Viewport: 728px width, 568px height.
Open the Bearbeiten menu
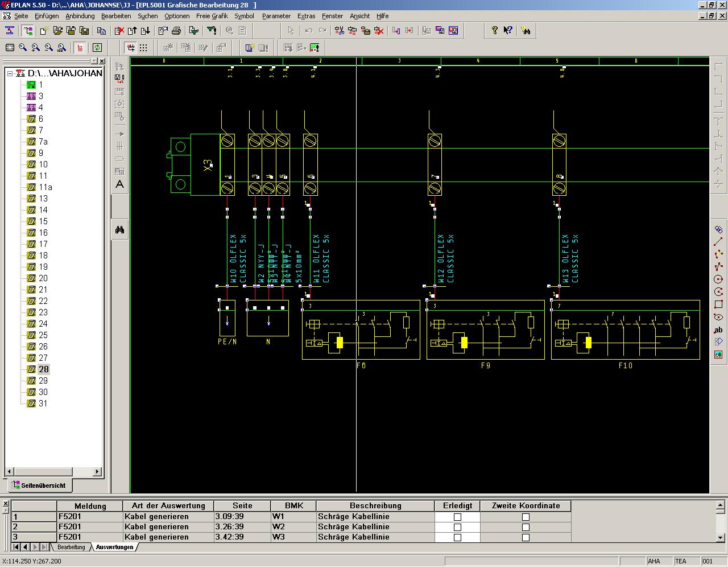[x=116, y=16]
